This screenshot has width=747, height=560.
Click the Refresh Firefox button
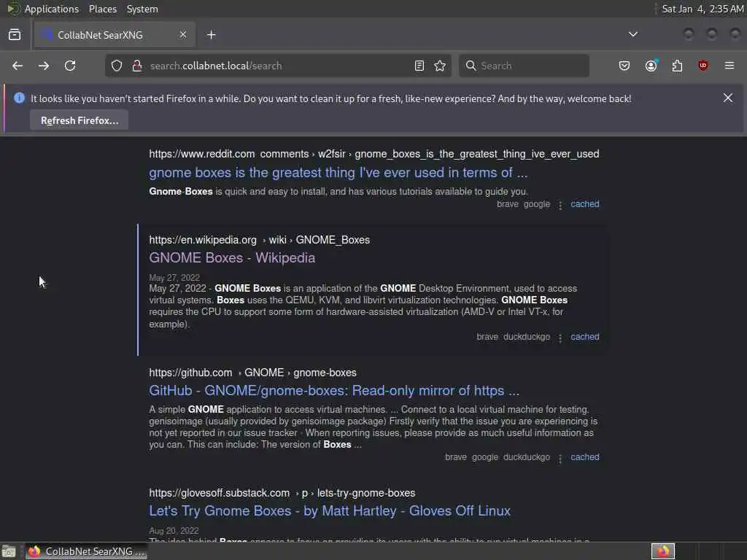point(80,120)
